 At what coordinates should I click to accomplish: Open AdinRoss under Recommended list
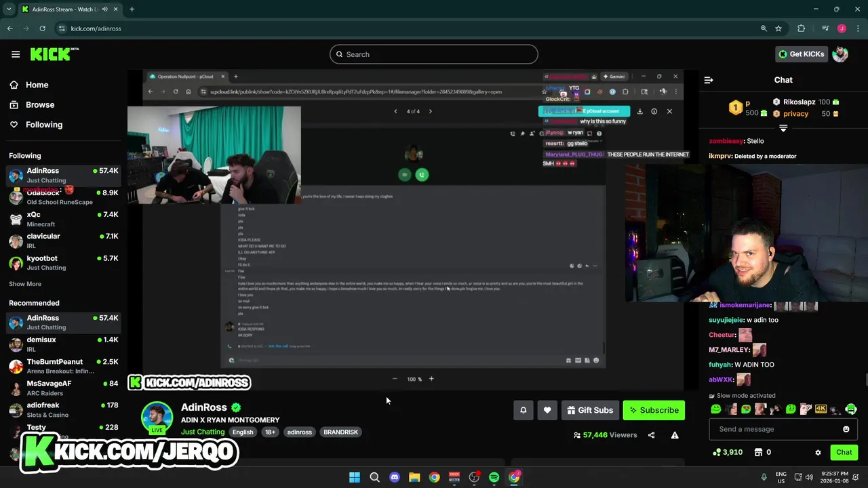point(64,322)
